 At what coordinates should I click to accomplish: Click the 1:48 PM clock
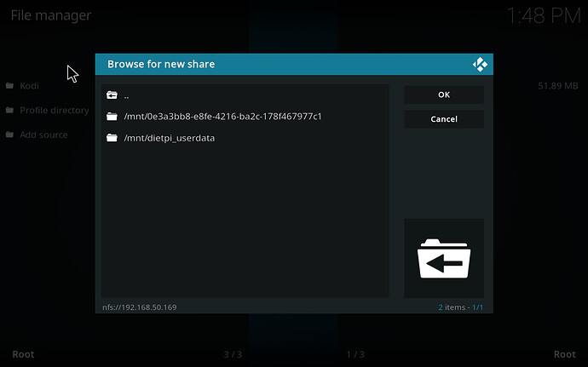point(541,15)
